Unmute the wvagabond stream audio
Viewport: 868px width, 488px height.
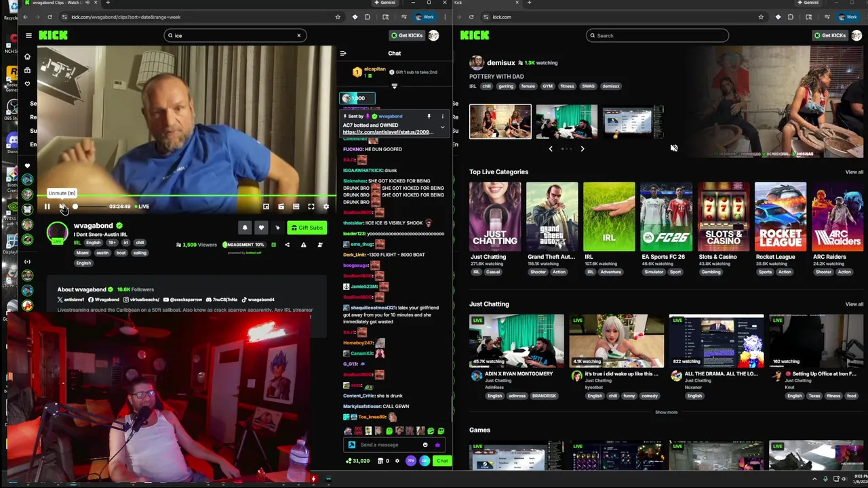click(x=62, y=207)
